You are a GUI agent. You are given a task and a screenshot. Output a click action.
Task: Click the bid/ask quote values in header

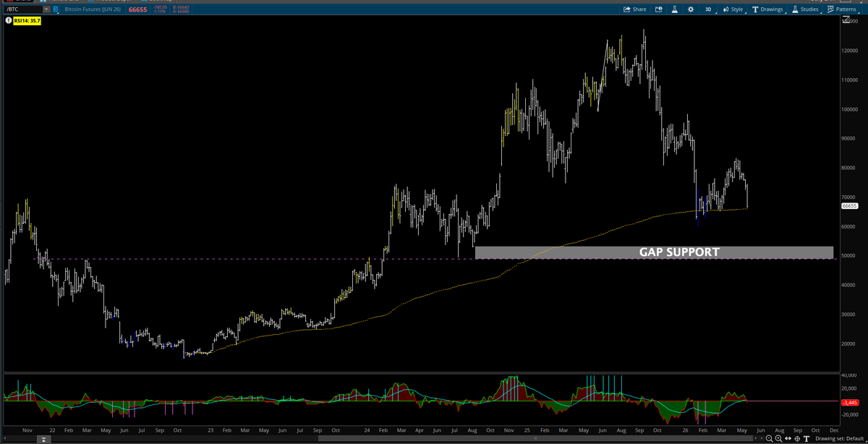click(181, 10)
